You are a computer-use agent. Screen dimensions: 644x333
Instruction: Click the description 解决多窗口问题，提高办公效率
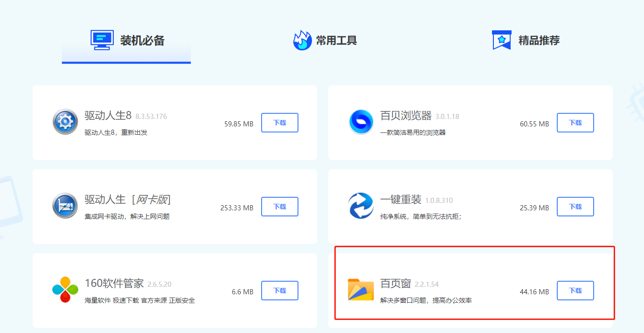click(x=426, y=300)
